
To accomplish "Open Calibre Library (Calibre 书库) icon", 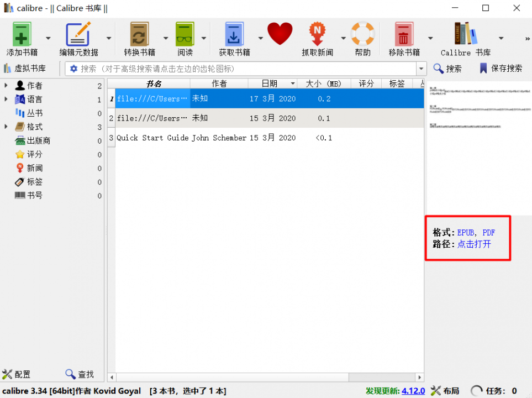I will [466, 33].
